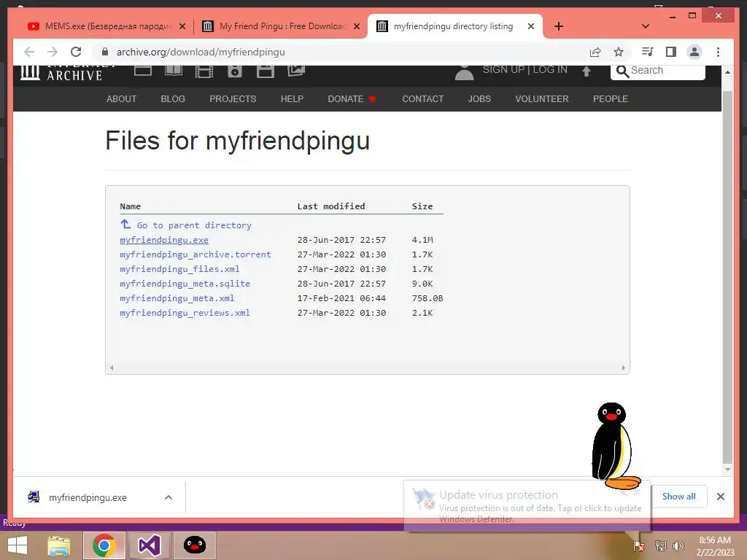Open the tab search chevron
Viewport: 747px width, 560px height.
coord(646,26)
